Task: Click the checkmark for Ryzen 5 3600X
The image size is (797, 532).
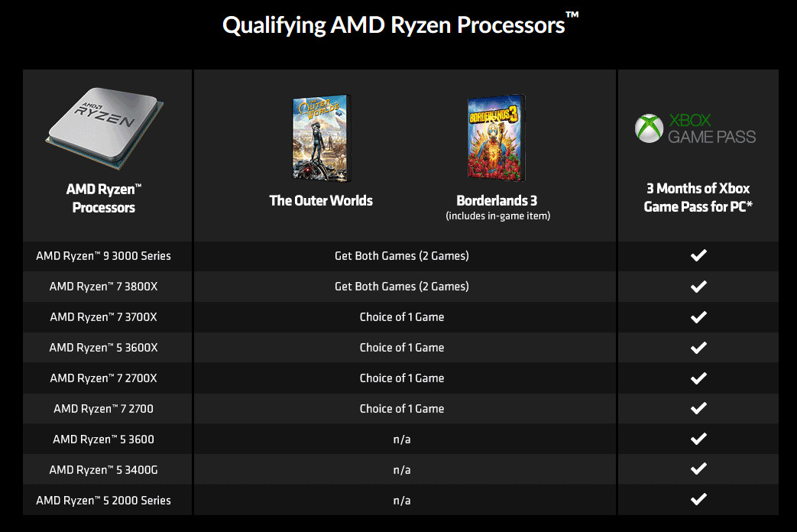Action: click(x=698, y=347)
